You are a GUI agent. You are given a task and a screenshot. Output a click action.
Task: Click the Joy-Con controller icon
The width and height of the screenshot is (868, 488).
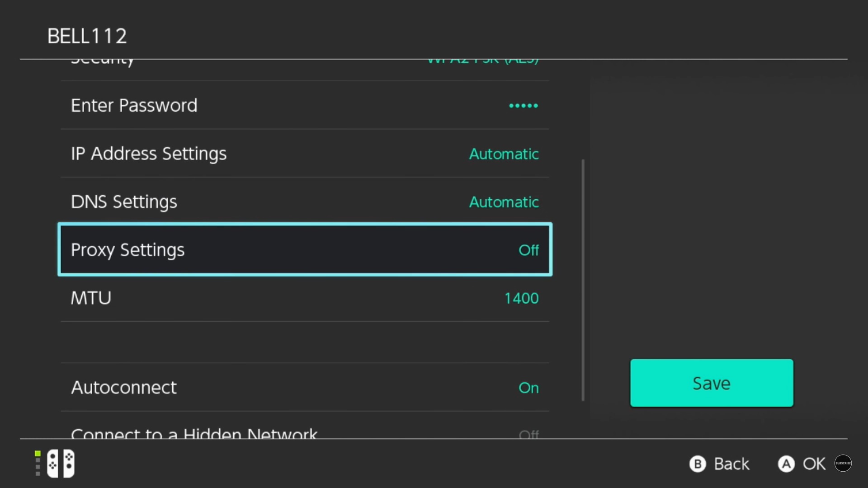click(61, 464)
